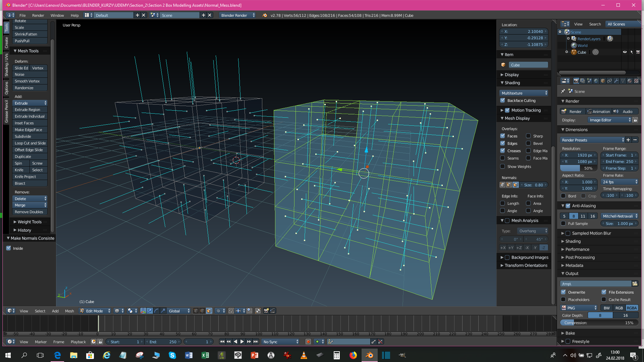
Task: Select face select mode icon
Action: click(209, 311)
